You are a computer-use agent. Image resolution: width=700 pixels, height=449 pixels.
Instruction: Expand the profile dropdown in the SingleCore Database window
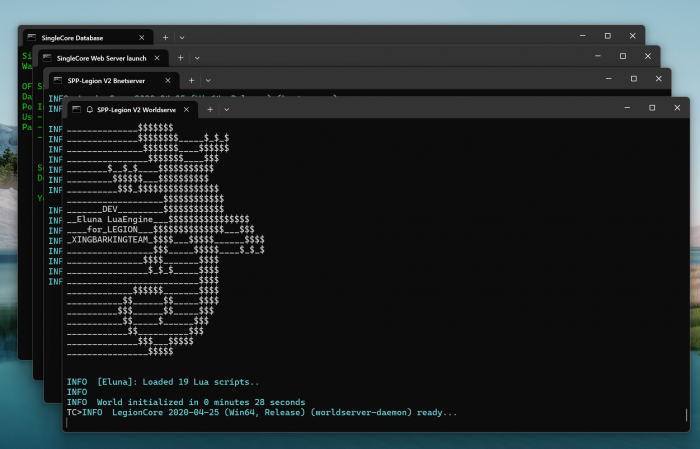(x=181, y=37)
